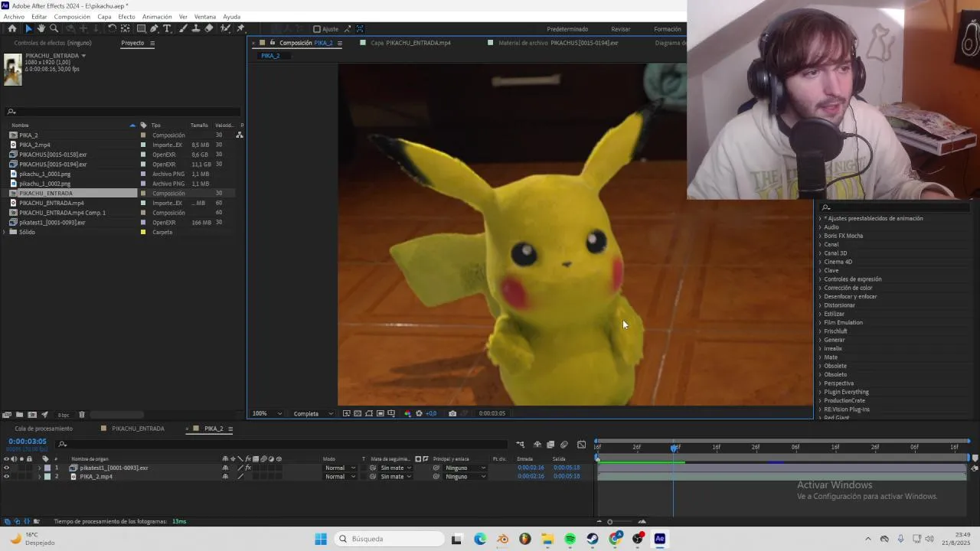The width and height of the screenshot is (980, 551).
Task: Toggle mask and shape path visibility
Action: click(x=369, y=413)
